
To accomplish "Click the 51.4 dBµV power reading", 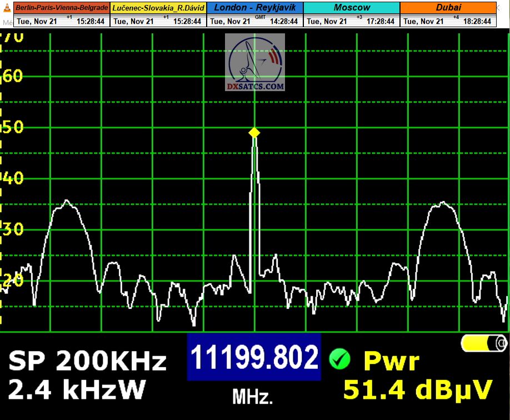I will point(418,389).
